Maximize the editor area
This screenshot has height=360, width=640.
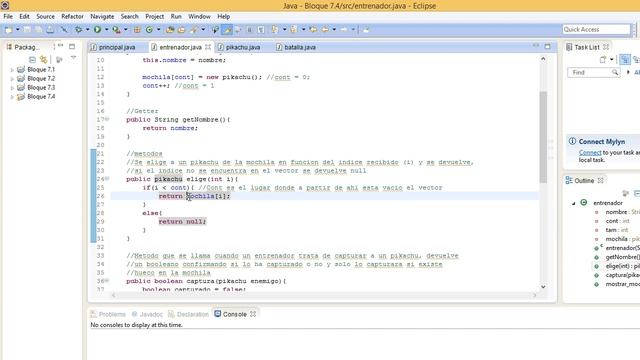(547, 47)
